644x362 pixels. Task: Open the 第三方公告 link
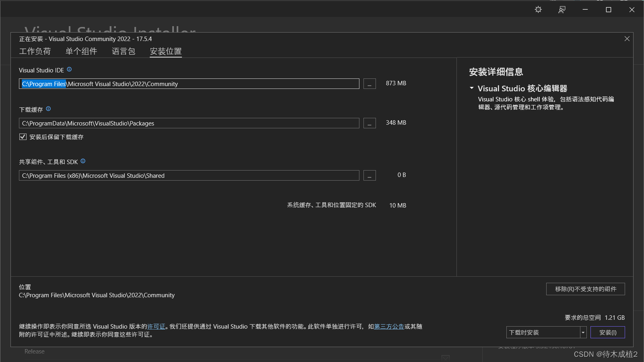click(389, 327)
